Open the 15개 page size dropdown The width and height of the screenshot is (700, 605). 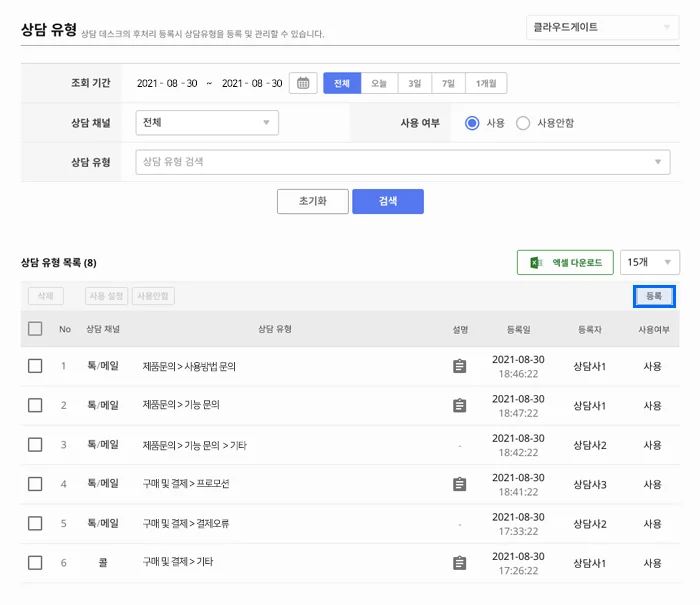pyautogui.click(x=650, y=262)
